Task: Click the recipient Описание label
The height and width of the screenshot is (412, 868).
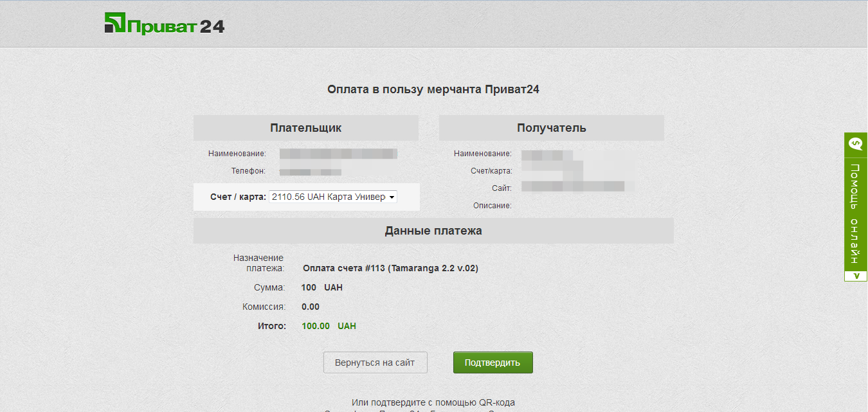Action: tap(493, 206)
